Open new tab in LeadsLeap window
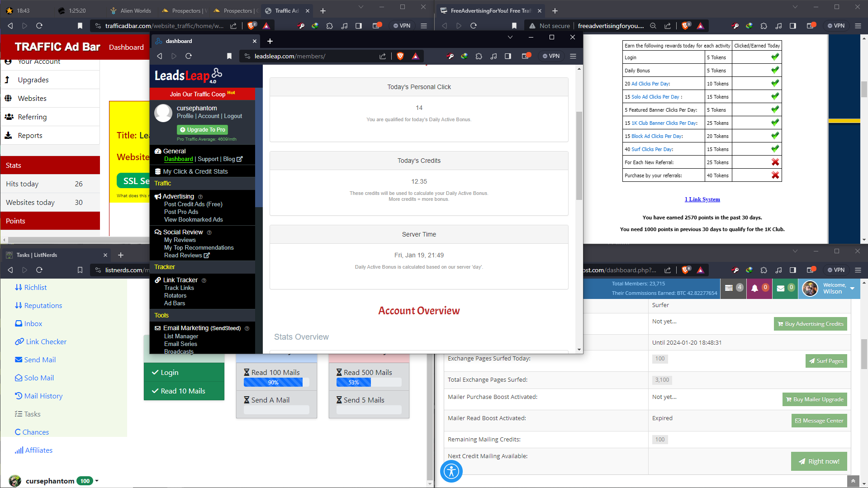This screenshot has width=868, height=488. point(270,41)
